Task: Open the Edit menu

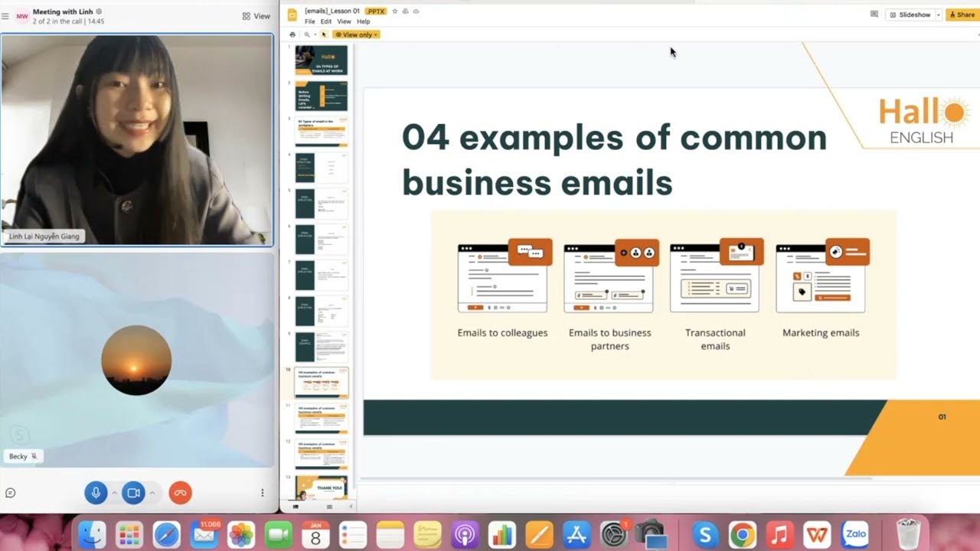Action: click(326, 22)
